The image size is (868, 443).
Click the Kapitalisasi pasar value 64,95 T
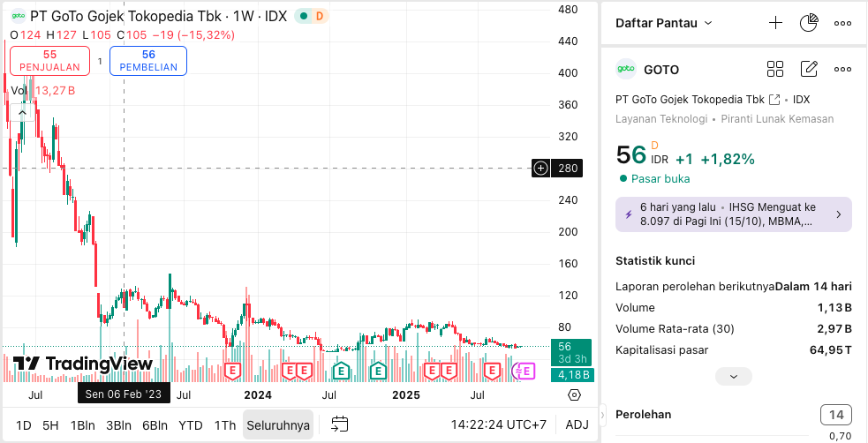[x=830, y=349]
